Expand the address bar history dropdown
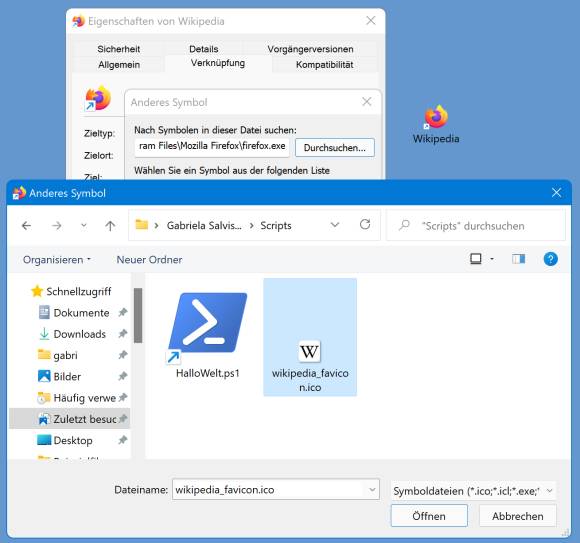Viewport: 580px width, 543px height. tap(335, 225)
